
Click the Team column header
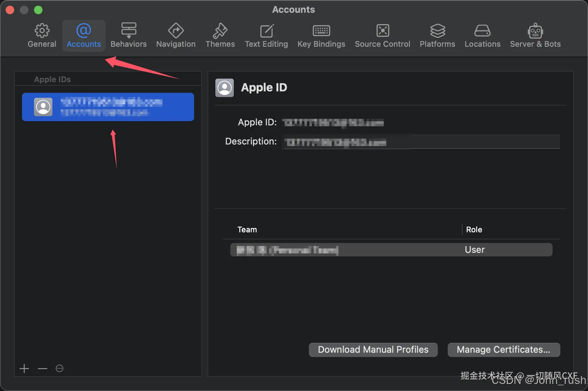tap(247, 229)
